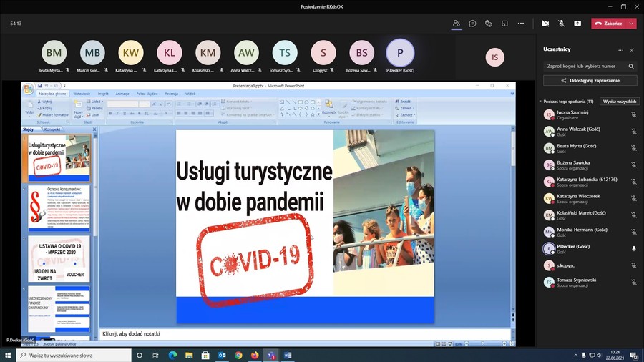Click the show participants icon
The width and height of the screenshot is (644, 362).
tap(457, 23)
